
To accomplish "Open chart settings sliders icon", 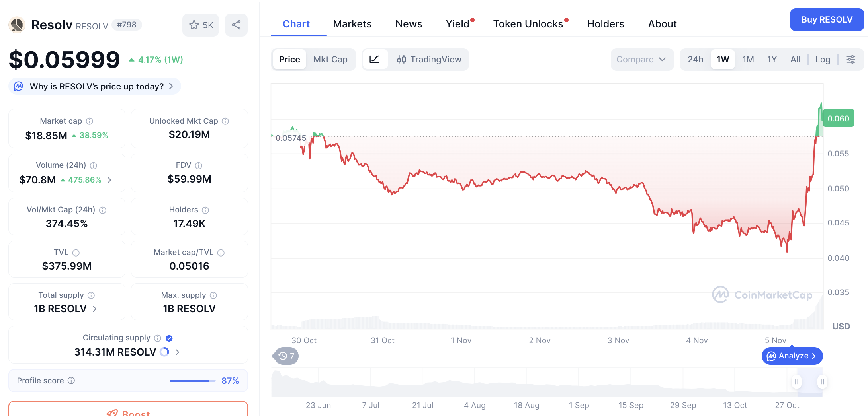I will [x=851, y=60].
